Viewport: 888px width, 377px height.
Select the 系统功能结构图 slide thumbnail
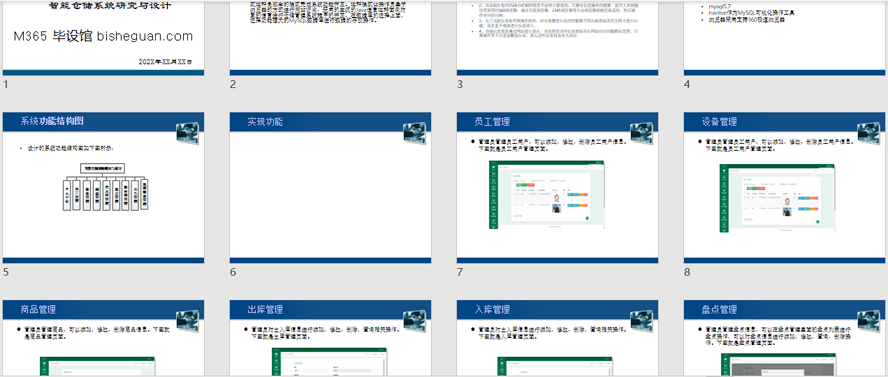(x=104, y=188)
